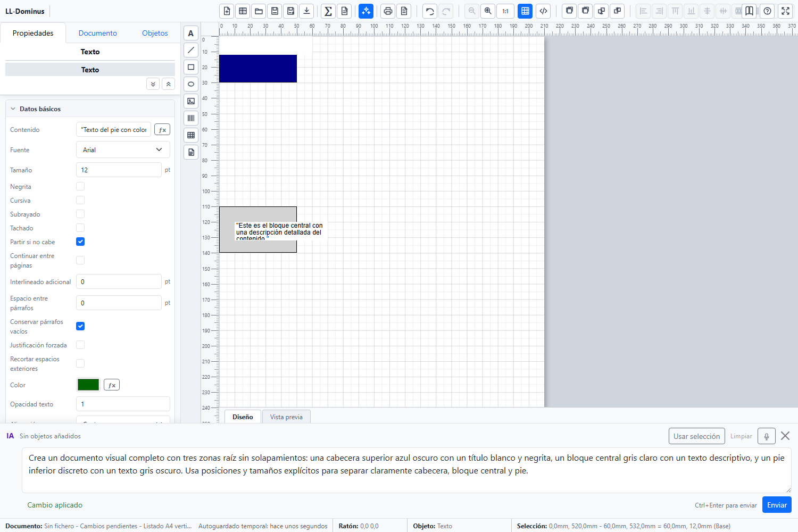Screen dimensions: 798x532
Task: Create a new blank document from toolbar
Action: (227, 11)
